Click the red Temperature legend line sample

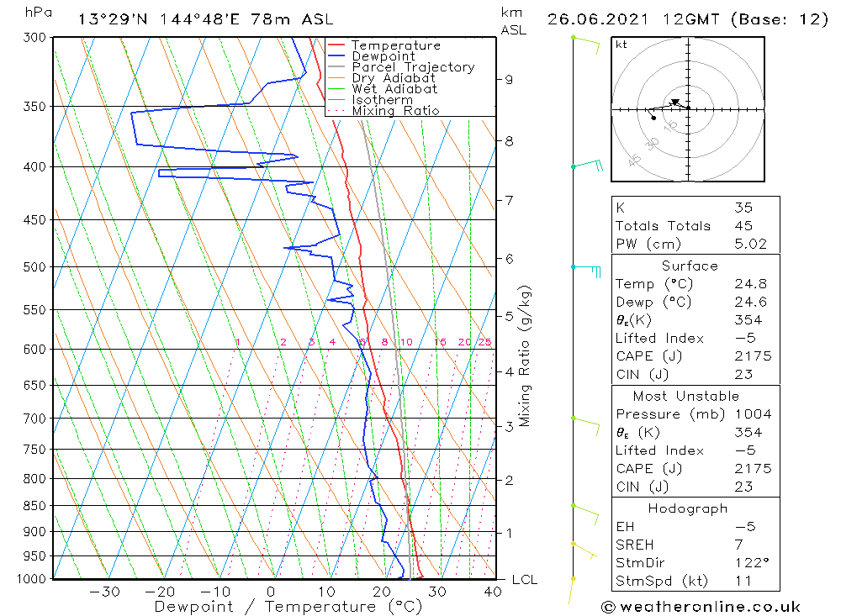point(336,45)
